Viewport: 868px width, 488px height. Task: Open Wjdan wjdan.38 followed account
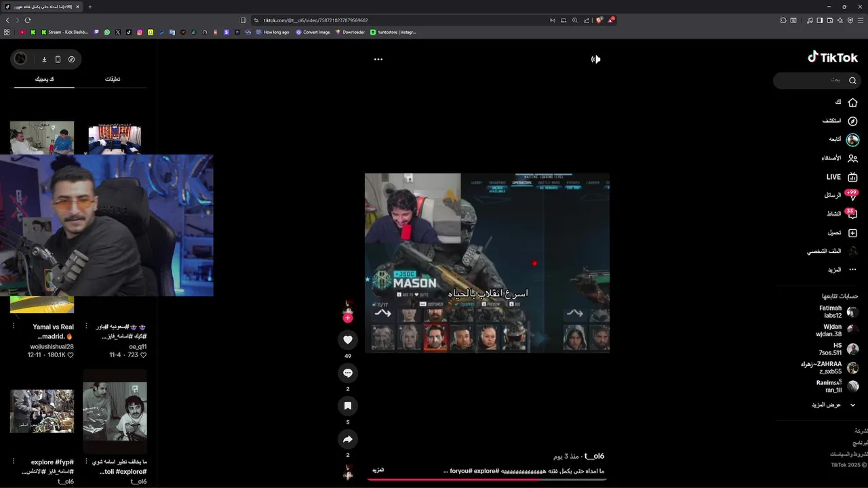[x=837, y=331]
